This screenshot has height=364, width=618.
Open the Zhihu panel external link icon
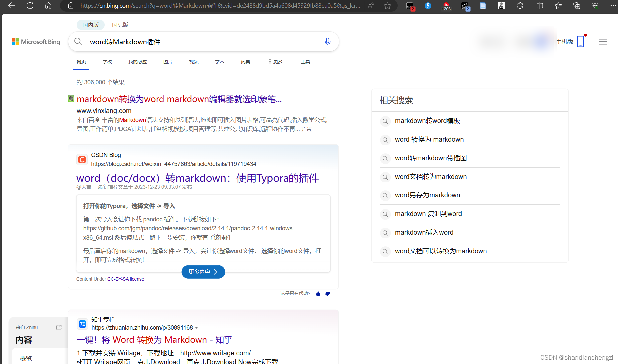point(59,327)
